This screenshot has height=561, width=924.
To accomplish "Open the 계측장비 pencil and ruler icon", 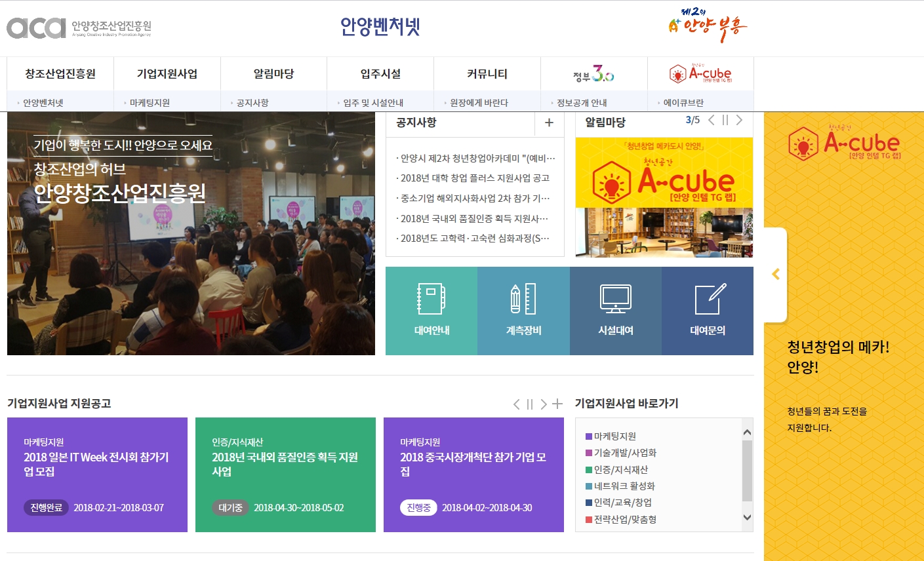I will click(x=523, y=310).
